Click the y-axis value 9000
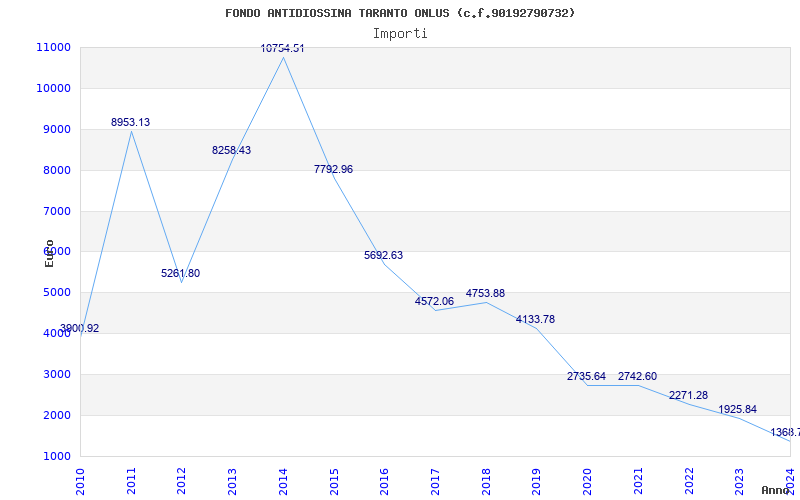This screenshot has height=500, width=800. (x=57, y=130)
